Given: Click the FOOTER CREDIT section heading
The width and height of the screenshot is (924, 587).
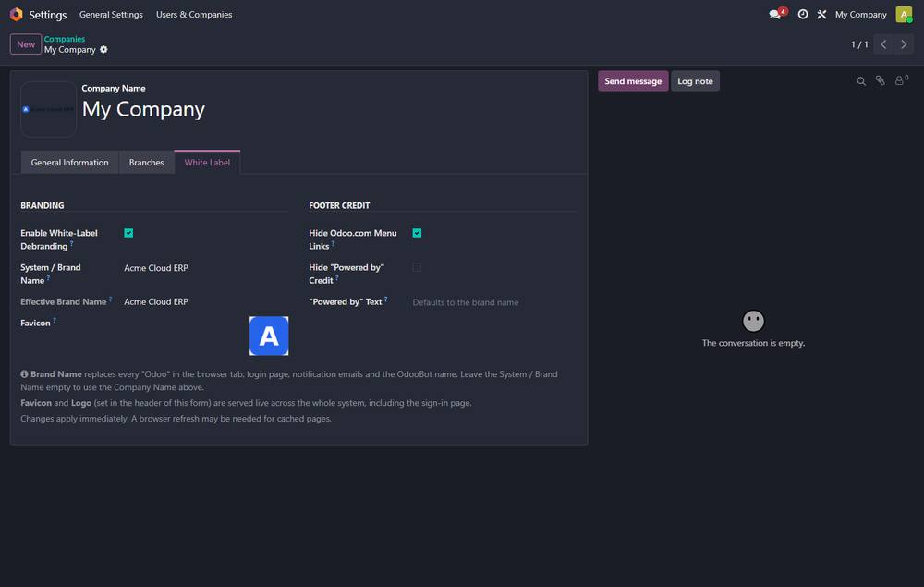Looking at the screenshot, I should [339, 205].
